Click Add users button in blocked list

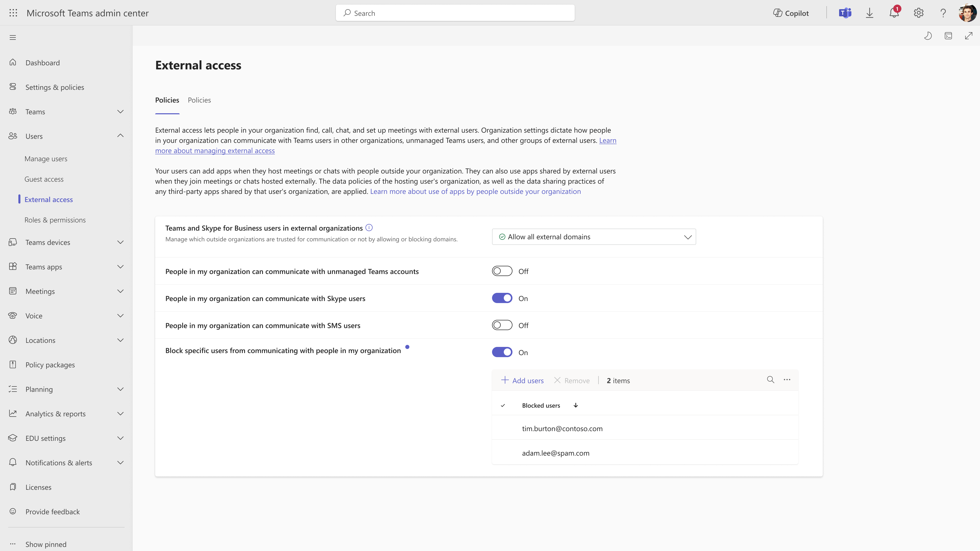pos(522,380)
